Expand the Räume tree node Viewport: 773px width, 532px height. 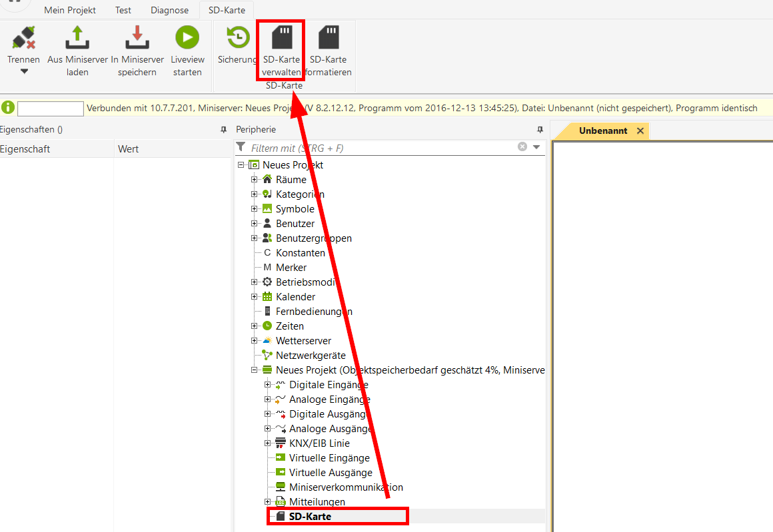click(254, 180)
